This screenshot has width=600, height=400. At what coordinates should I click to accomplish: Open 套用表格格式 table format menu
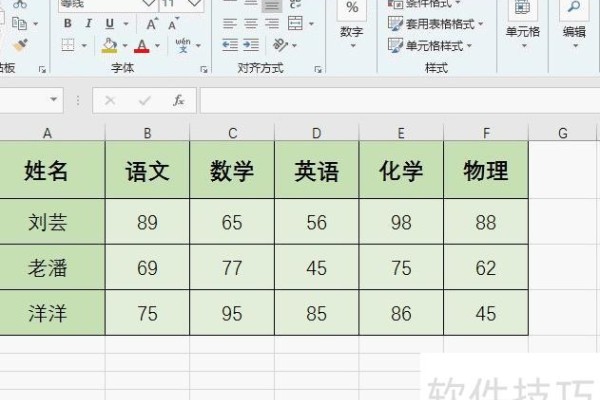(435, 24)
